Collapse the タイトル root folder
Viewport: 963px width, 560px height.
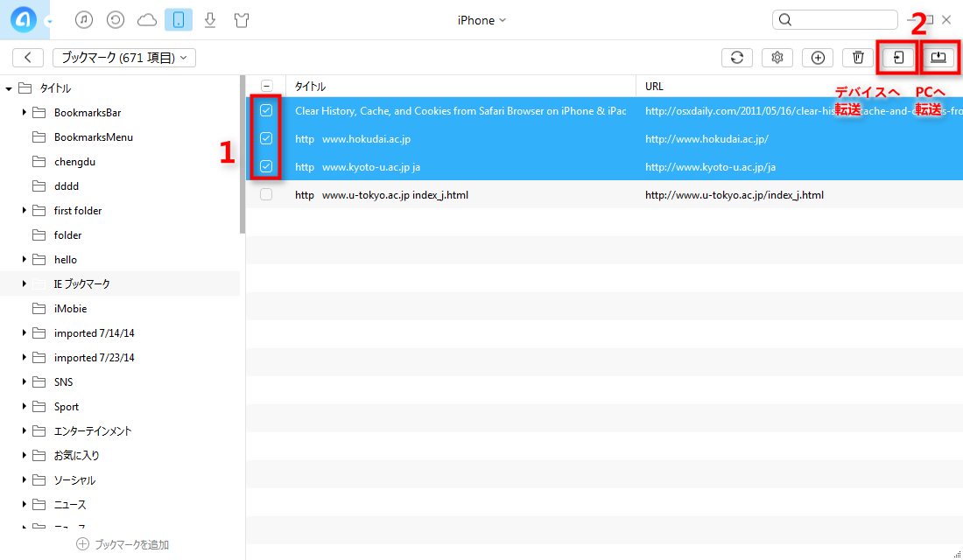[9, 88]
